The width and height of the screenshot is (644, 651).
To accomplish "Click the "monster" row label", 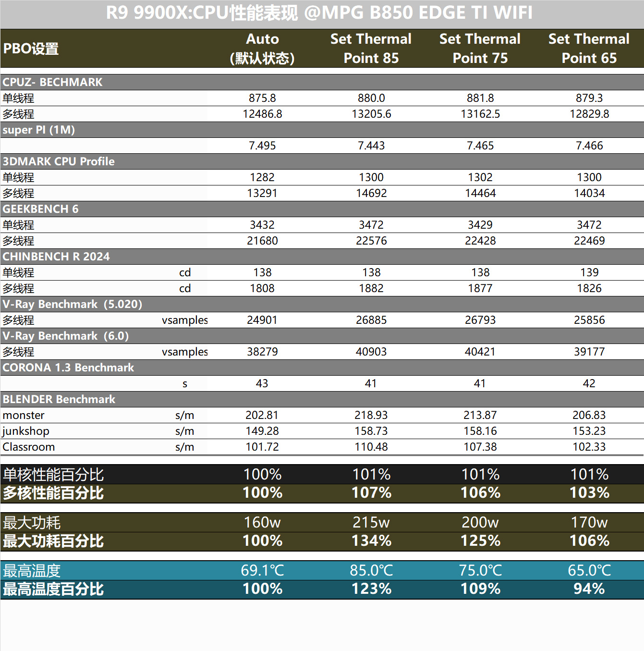I will pyautogui.click(x=24, y=415).
